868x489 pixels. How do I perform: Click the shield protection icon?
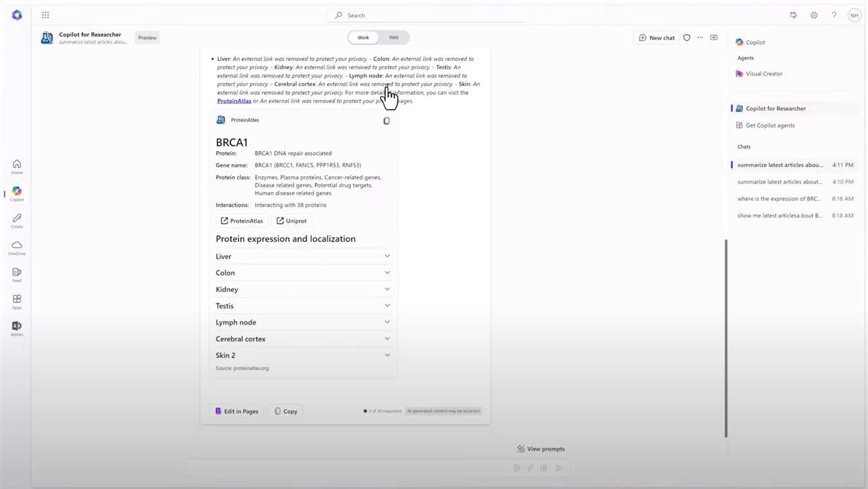[x=687, y=38]
